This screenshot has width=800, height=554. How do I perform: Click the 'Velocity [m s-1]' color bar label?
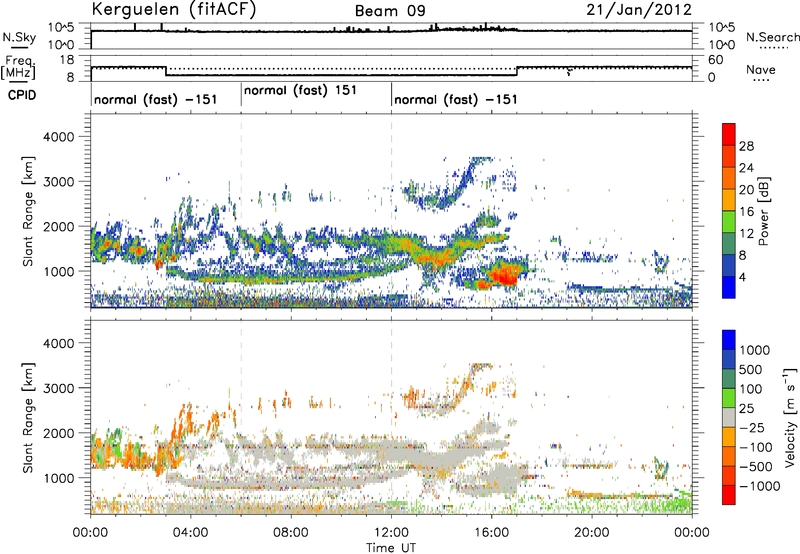pyautogui.click(x=790, y=417)
